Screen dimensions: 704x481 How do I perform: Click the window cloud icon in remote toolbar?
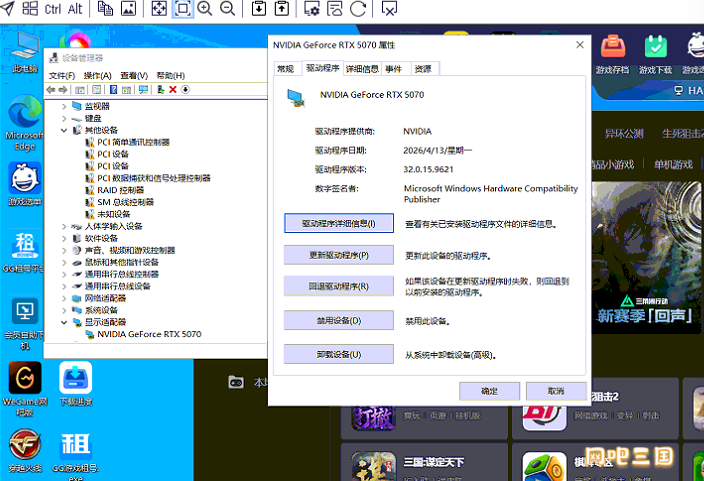[x=334, y=9]
